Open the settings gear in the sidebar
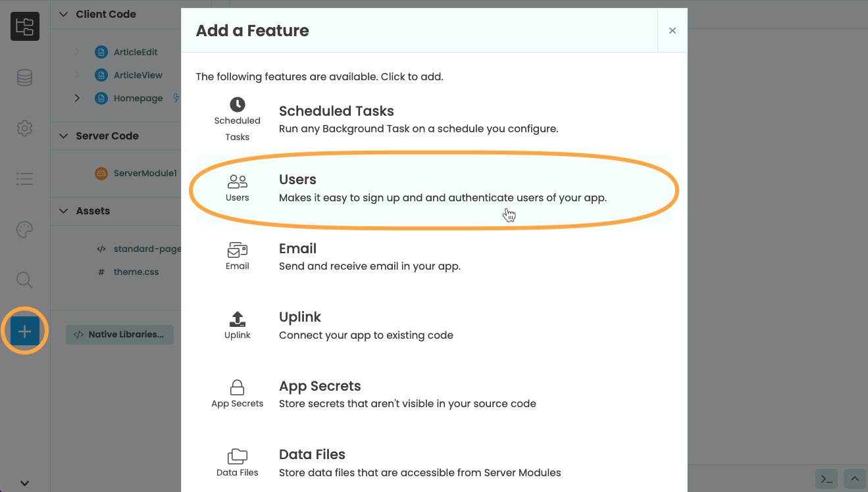This screenshot has width=868, height=492. [x=24, y=128]
